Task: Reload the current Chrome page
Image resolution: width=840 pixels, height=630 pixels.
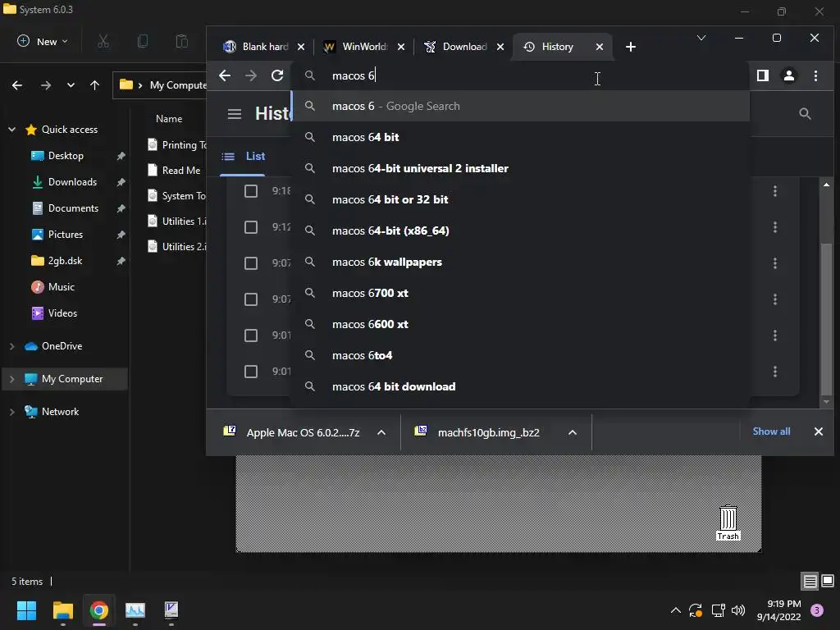Action: point(277,75)
